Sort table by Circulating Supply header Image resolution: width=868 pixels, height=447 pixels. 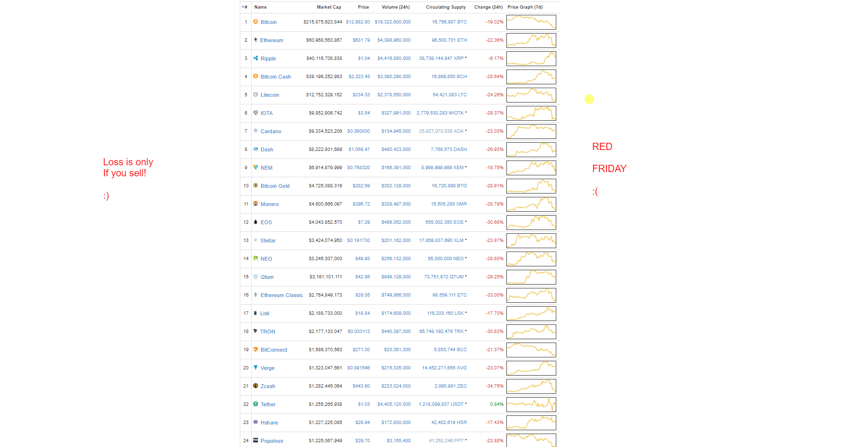[x=446, y=7]
